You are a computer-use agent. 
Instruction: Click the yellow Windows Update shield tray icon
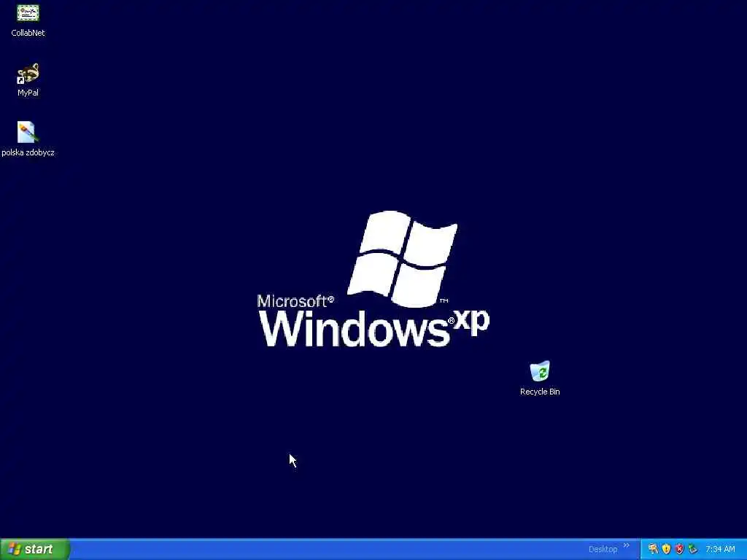pos(666,549)
